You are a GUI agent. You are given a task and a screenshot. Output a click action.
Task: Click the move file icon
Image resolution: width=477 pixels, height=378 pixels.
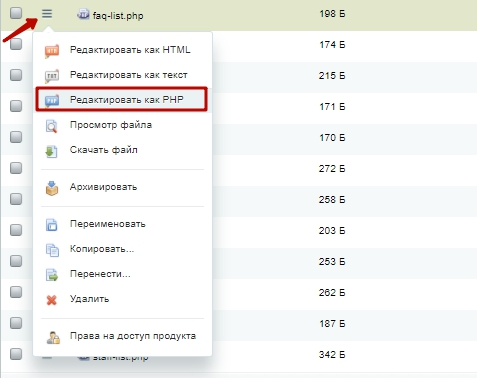coord(52,275)
